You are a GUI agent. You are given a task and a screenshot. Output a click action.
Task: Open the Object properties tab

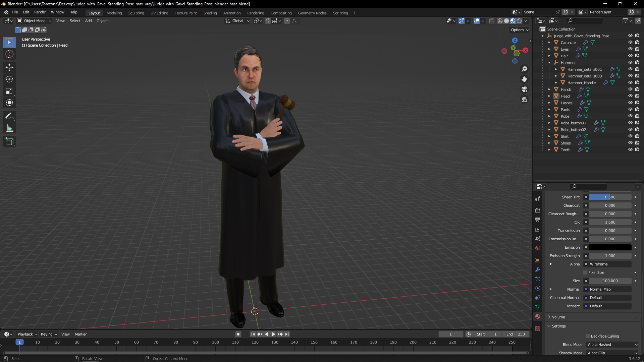pos(538,260)
